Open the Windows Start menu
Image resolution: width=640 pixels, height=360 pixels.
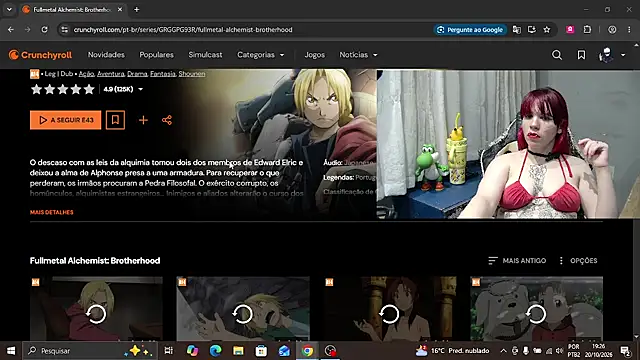click(11, 351)
